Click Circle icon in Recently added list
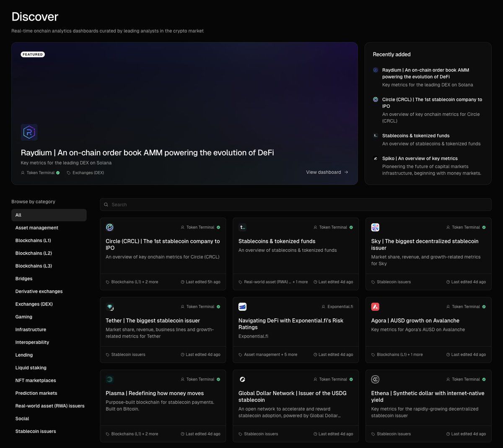The image size is (503, 448). coord(376,99)
